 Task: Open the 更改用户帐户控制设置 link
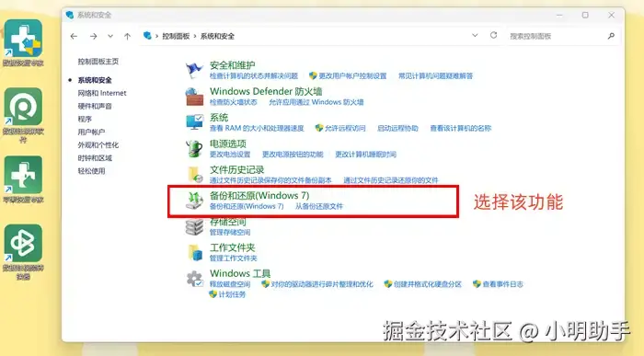(x=352, y=76)
